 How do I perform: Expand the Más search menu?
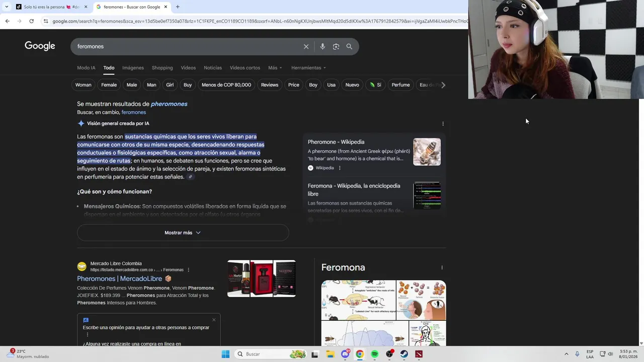[275, 68]
